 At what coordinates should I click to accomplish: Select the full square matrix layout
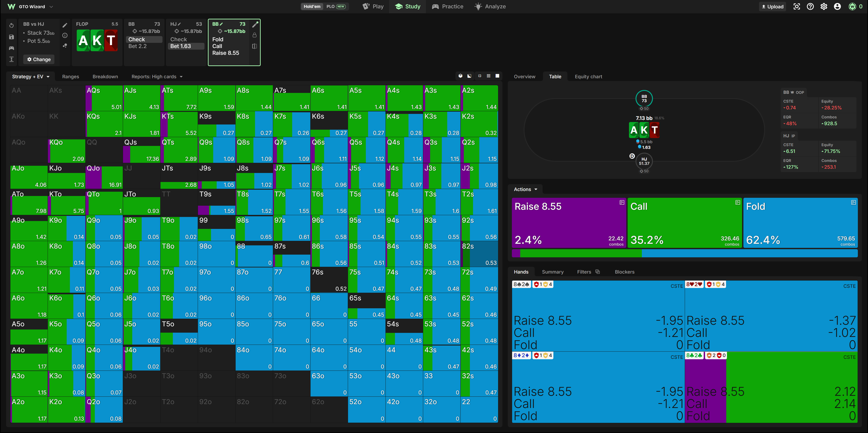(x=497, y=76)
